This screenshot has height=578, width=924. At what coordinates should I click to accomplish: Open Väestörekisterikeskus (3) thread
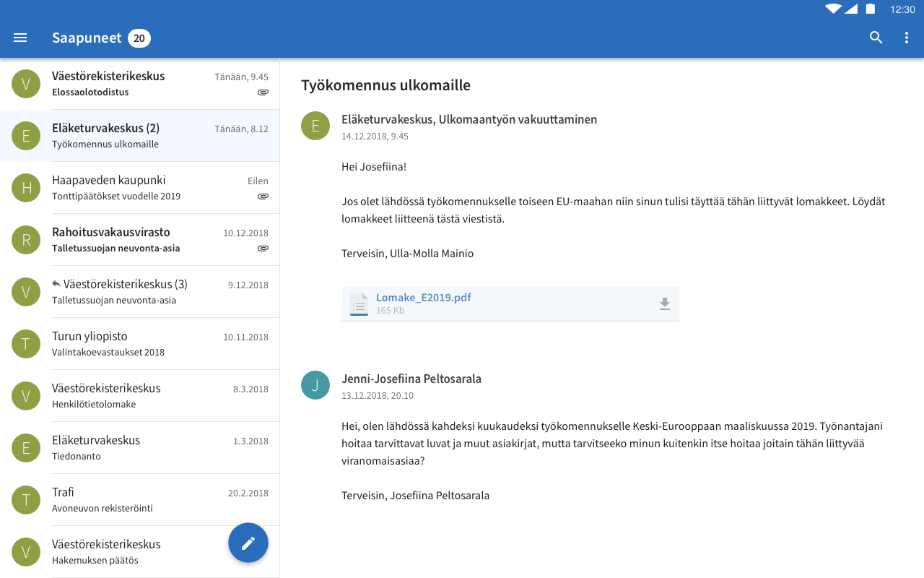pyautogui.click(x=140, y=292)
